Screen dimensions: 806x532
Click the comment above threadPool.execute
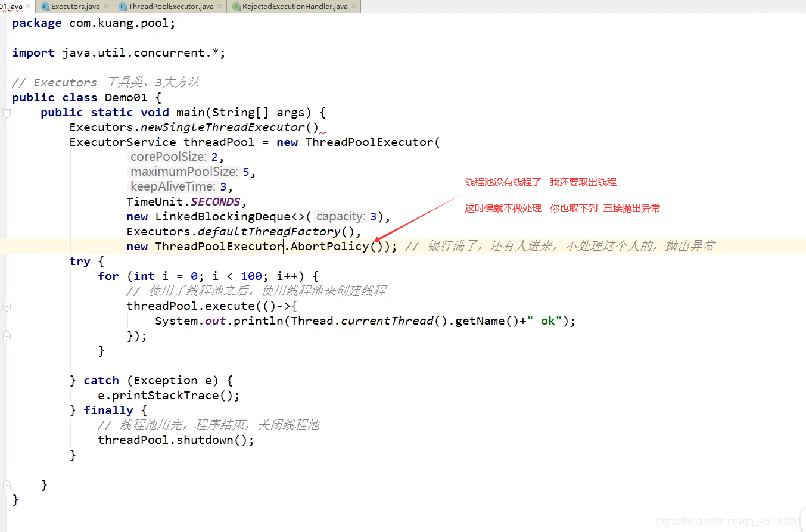(x=256, y=291)
